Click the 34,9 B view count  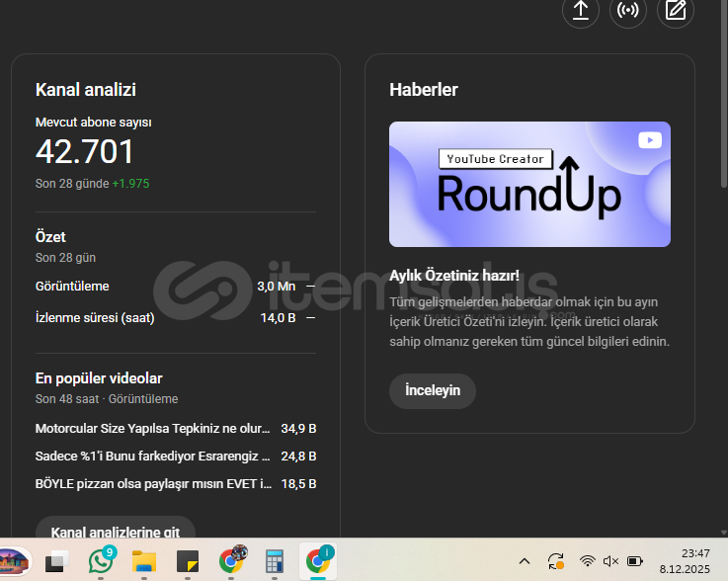(298, 428)
